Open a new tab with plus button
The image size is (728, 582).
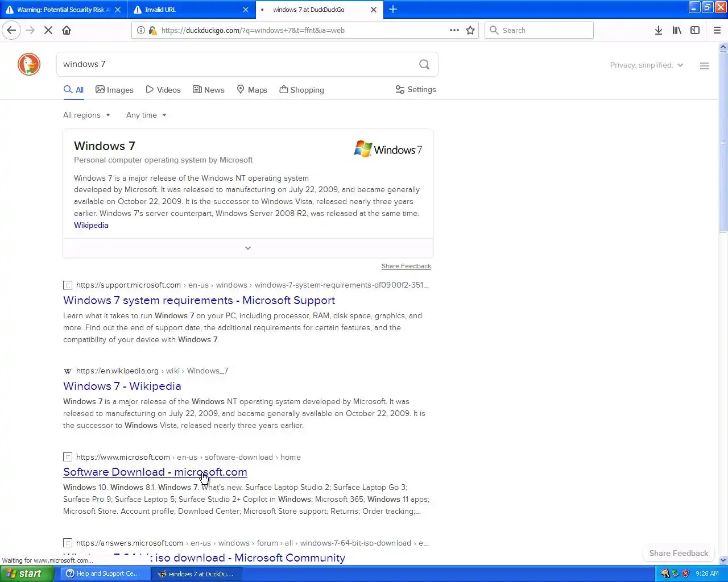[x=393, y=9]
